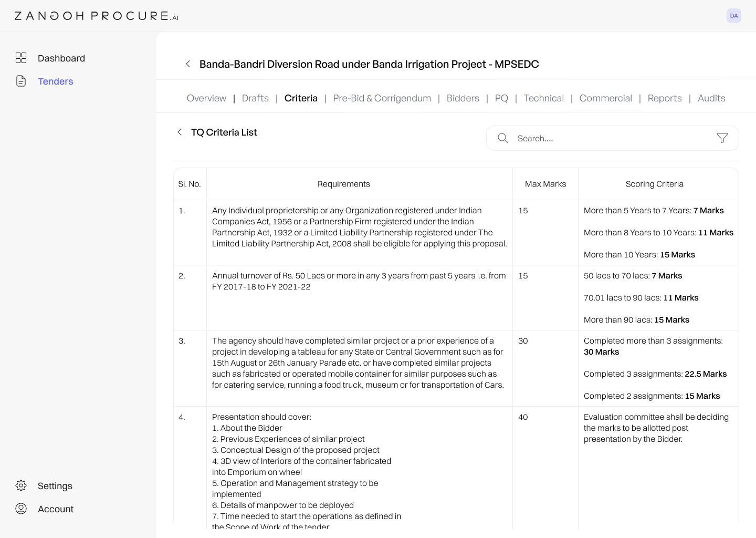Click the Zangoh Procure logo

tap(97, 16)
